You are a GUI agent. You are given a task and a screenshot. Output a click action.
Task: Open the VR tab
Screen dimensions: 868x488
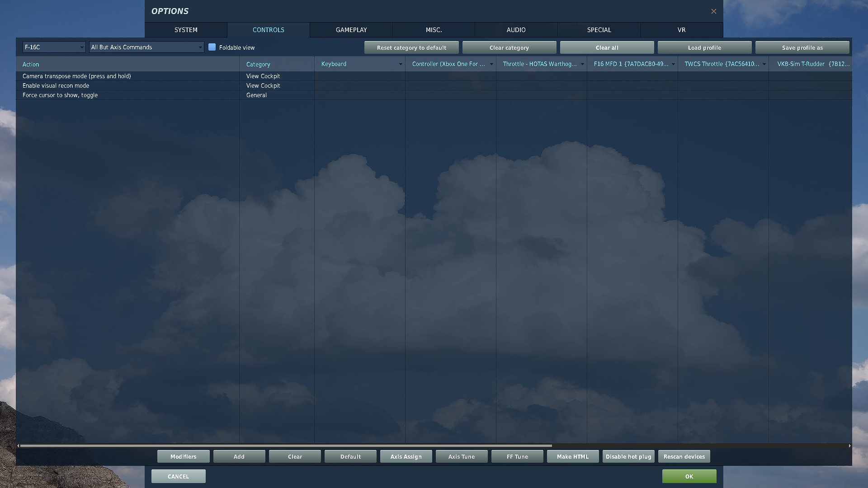click(x=681, y=30)
